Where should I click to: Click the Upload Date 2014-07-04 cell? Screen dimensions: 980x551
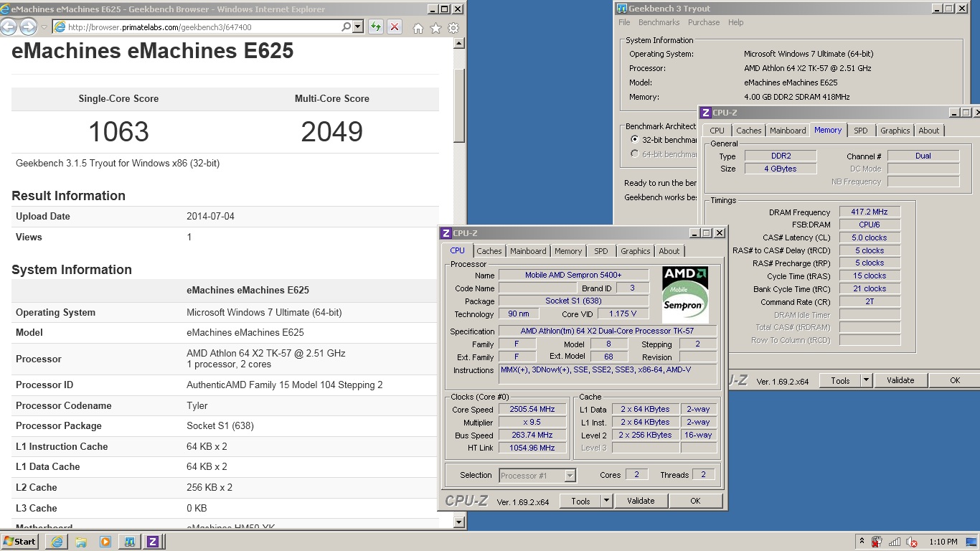[210, 217]
